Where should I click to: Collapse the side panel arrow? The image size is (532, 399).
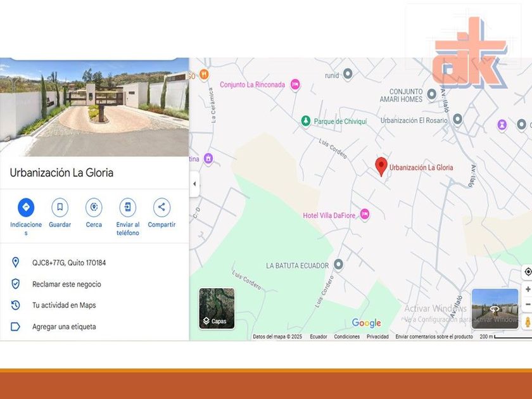point(194,184)
